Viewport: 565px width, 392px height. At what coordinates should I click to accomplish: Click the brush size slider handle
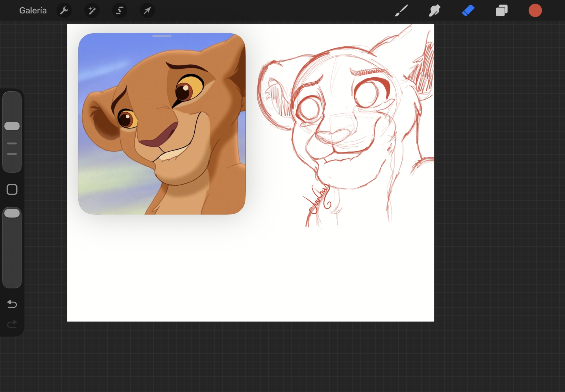pyautogui.click(x=12, y=126)
